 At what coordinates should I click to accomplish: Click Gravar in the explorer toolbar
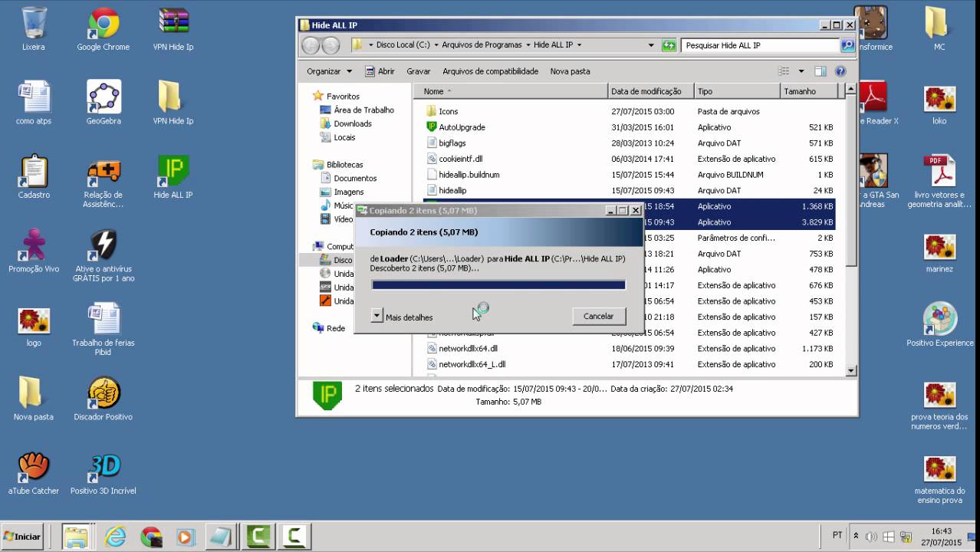[418, 71]
